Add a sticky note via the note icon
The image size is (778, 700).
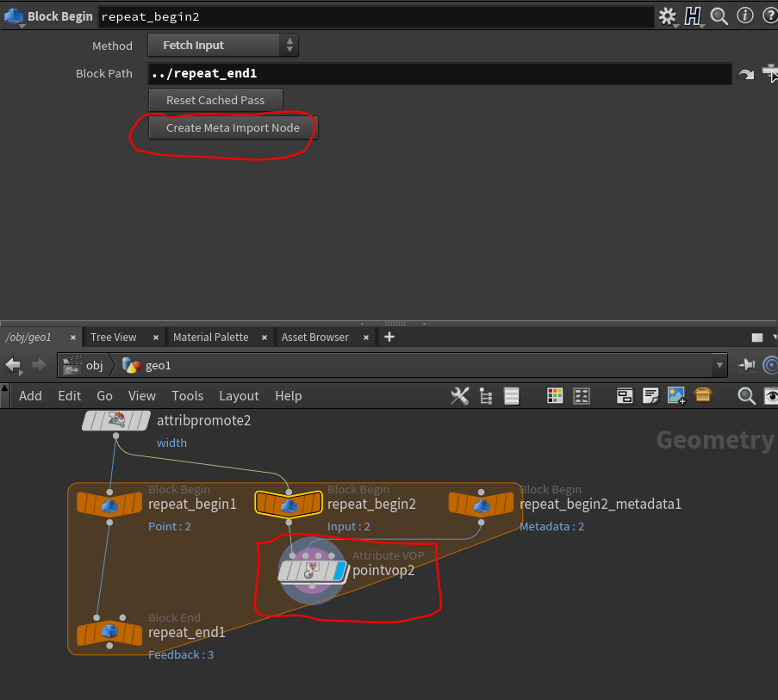tap(650, 396)
